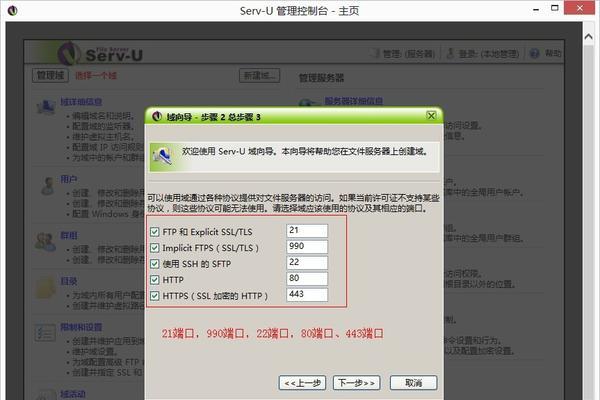Screen dimensions: 600x400
Task: Click the HTTP port field showing 80
Action: coord(307,279)
